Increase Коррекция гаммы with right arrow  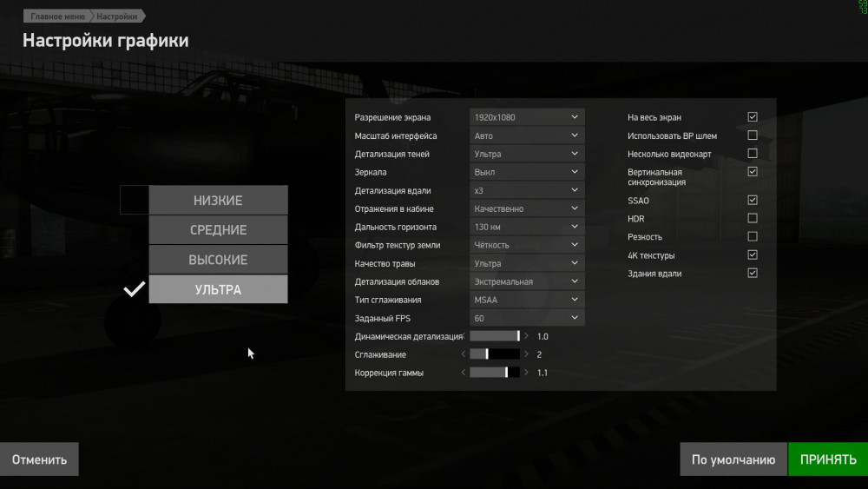[x=526, y=373]
